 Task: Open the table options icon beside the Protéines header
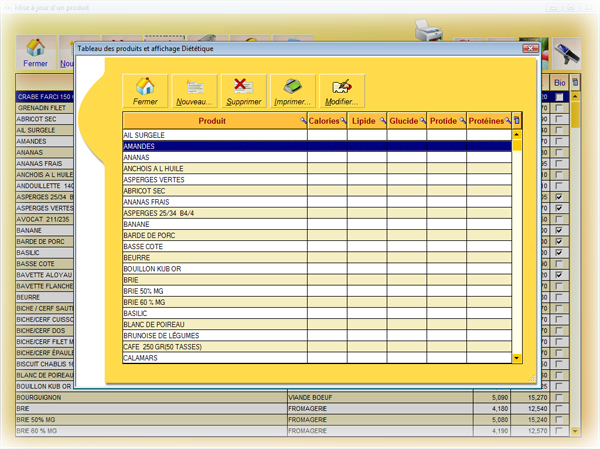click(x=517, y=121)
